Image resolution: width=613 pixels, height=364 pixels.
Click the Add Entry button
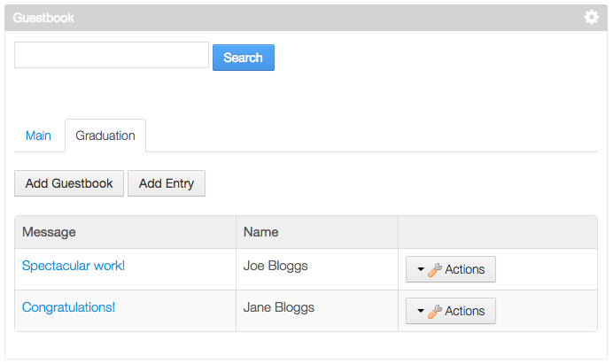coord(167,183)
